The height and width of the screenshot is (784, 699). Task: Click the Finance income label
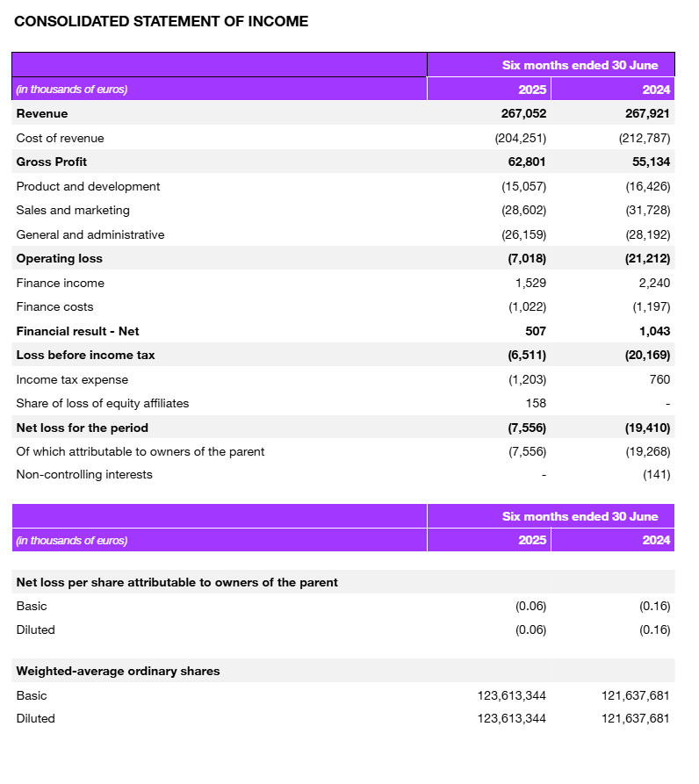60,283
